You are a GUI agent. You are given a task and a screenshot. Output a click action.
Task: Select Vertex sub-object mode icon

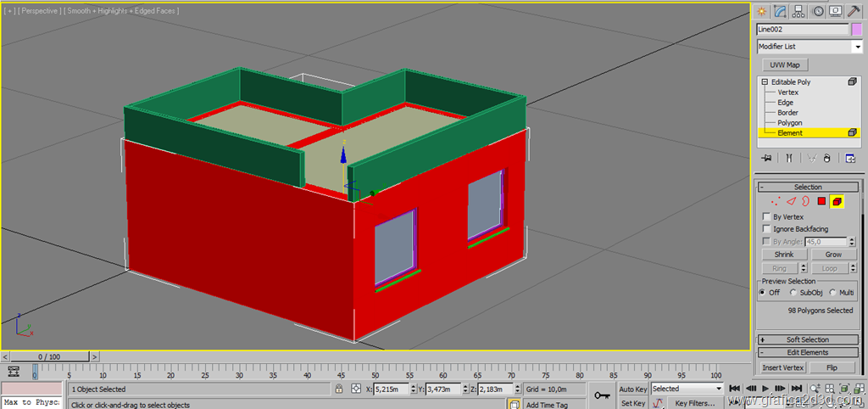[775, 202]
